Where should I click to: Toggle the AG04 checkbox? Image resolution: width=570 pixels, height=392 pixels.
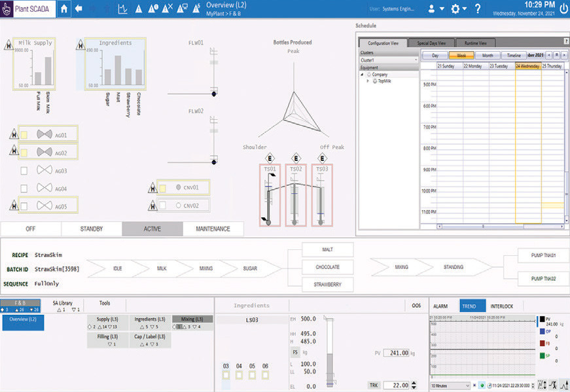(x=24, y=188)
